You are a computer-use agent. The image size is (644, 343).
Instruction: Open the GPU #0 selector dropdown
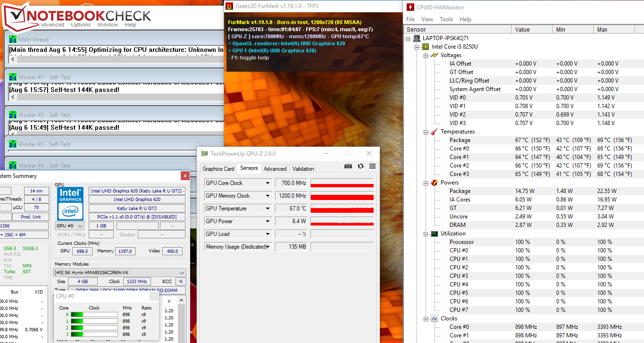coord(80,226)
